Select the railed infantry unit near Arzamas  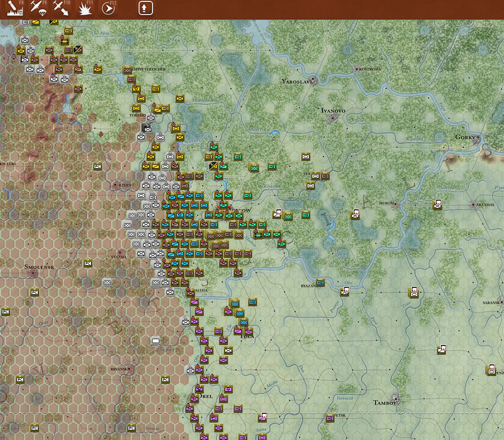437,205
